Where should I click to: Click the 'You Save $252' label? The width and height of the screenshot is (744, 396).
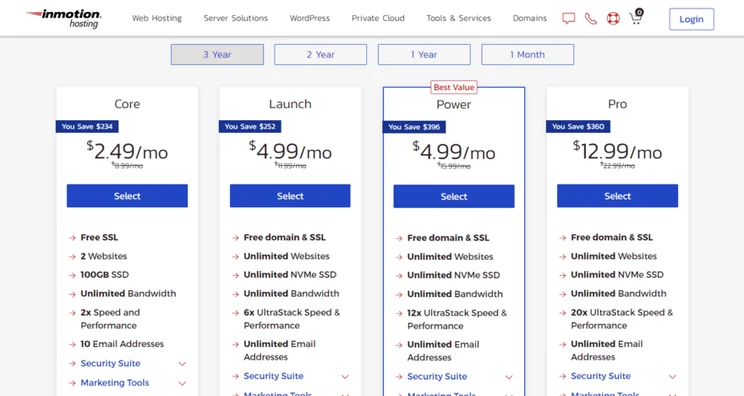pyautogui.click(x=250, y=127)
